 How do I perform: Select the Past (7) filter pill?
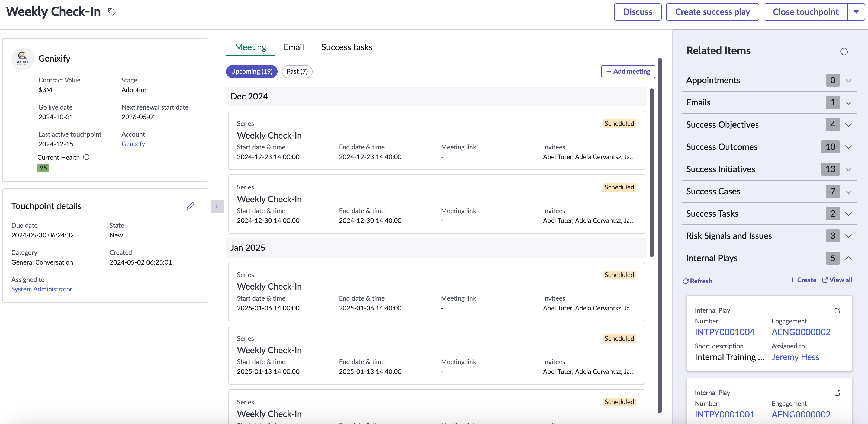click(297, 72)
